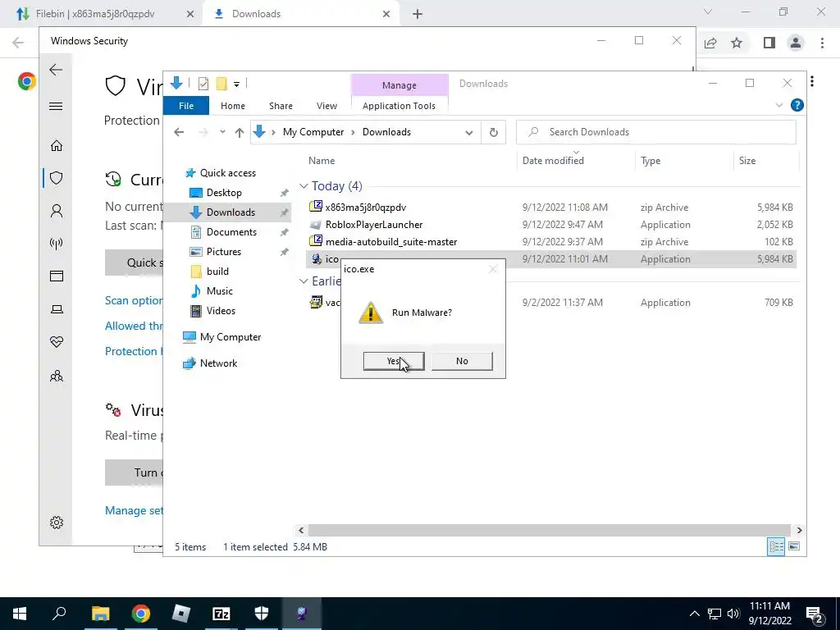Open Chrome three-dot menu
Screen dimensions: 840x630
click(x=822, y=43)
